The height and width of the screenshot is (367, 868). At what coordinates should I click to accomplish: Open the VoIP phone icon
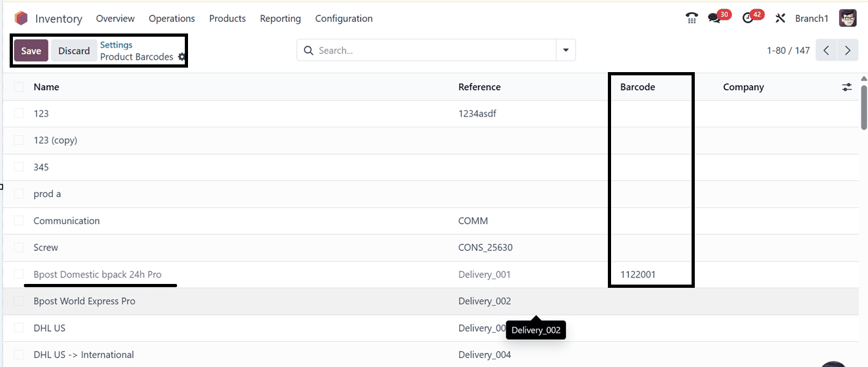(692, 18)
